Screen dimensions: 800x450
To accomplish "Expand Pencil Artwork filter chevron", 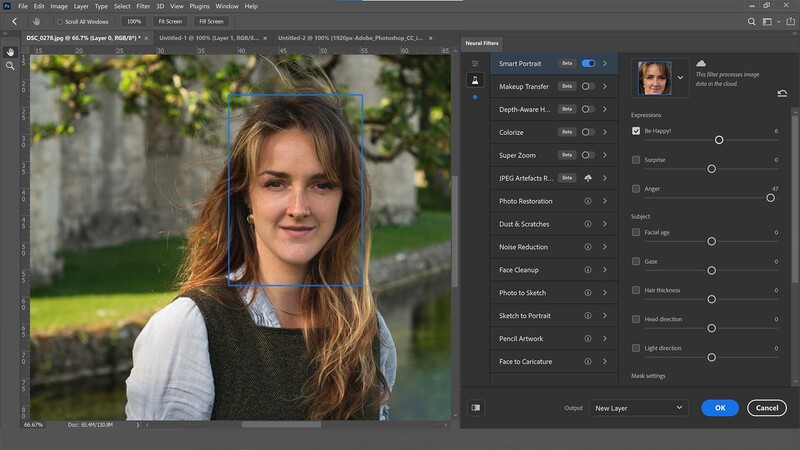I will pyautogui.click(x=605, y=339).
